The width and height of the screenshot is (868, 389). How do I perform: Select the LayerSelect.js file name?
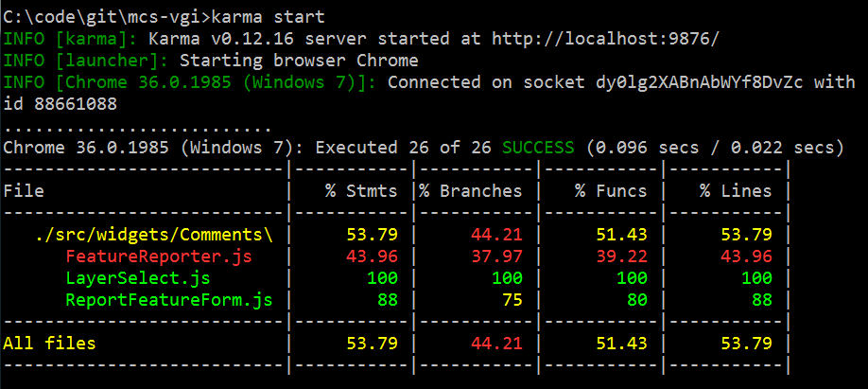[138, 278]
